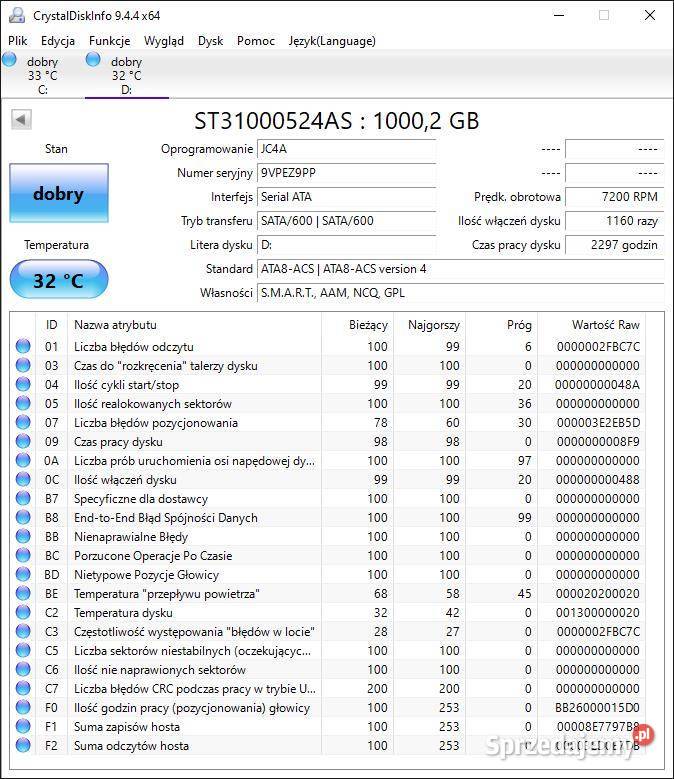The image size is (674, 779).
Task: Click the Bieżący column header
Action: 358,325
